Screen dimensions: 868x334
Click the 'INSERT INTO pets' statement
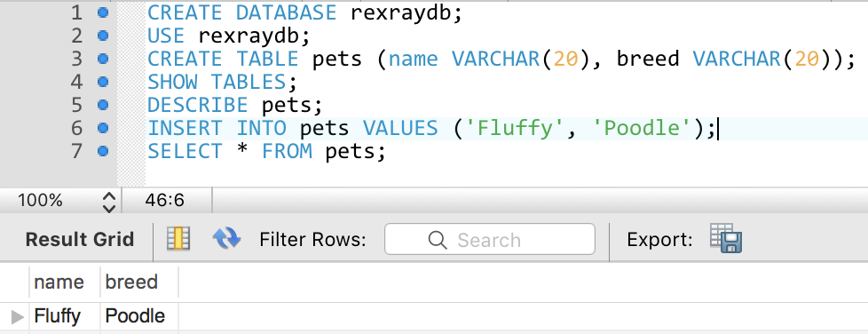[432, 128]
